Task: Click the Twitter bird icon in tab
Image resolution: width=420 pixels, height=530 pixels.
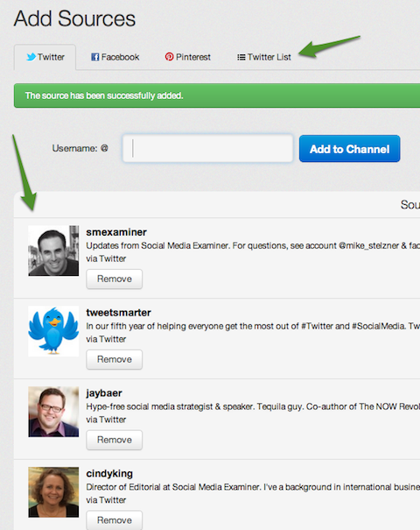Action: click(31, 57)
